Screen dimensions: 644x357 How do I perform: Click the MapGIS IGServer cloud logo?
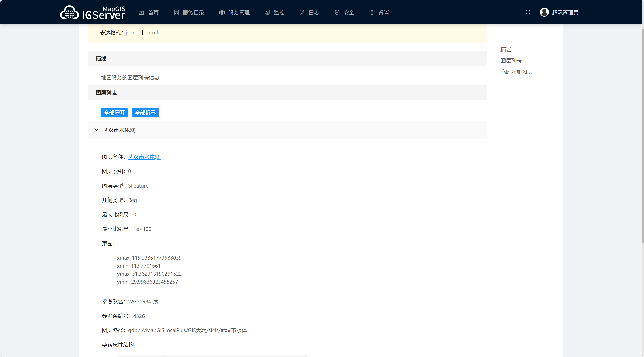[x=69, y=12]
